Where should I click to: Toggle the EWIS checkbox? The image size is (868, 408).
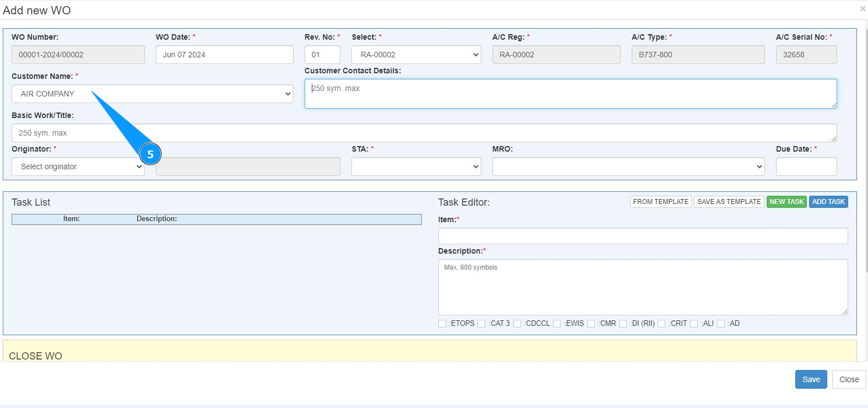tap(557, 324)
